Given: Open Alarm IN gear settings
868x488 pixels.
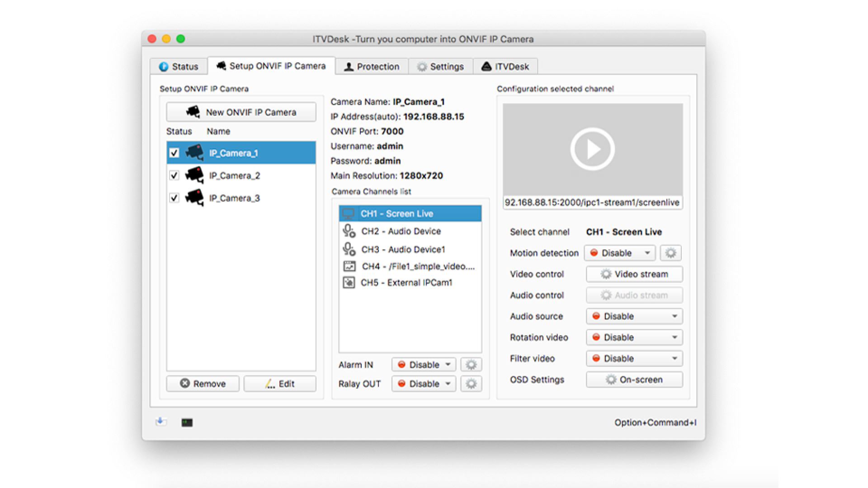Looking at the screenshot, I should coord(471,365).
